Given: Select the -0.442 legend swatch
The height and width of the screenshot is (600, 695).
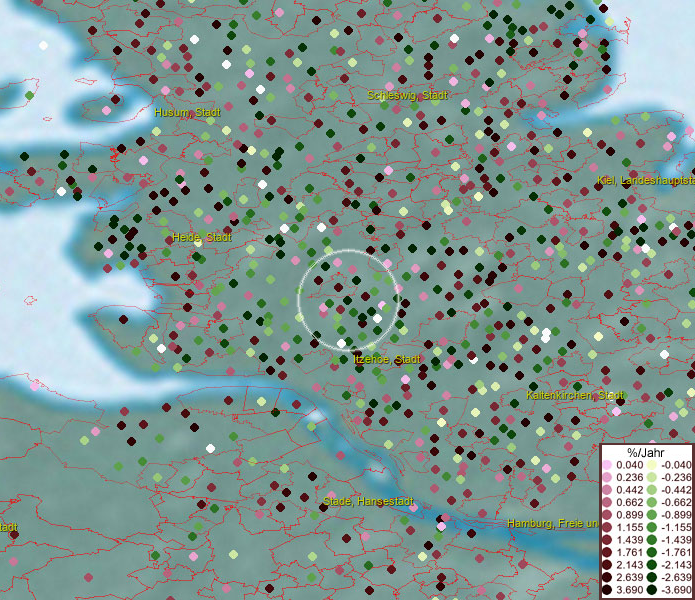Looking at the screenshot, I should pyautogui.click(x=652, y=490).
